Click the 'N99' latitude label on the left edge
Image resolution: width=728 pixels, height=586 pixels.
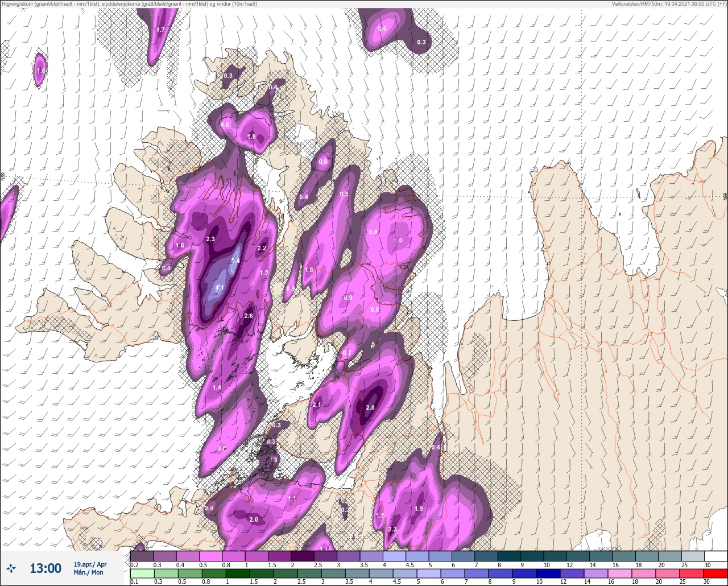(3, 177)
